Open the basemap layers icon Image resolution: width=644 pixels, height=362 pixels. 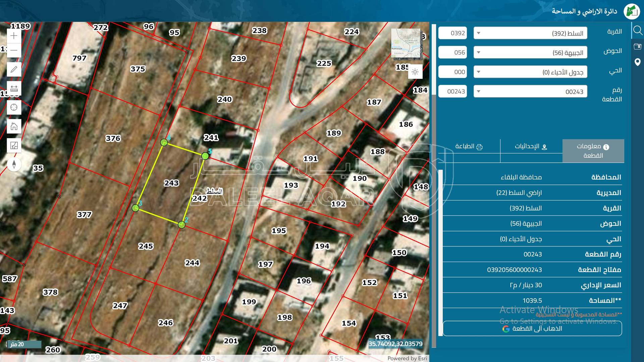[14, 145]
